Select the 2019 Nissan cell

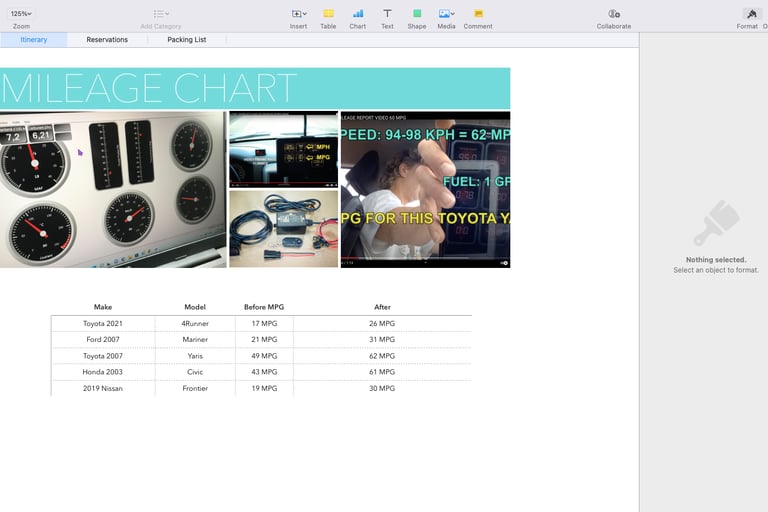click(x=103, y=388)
